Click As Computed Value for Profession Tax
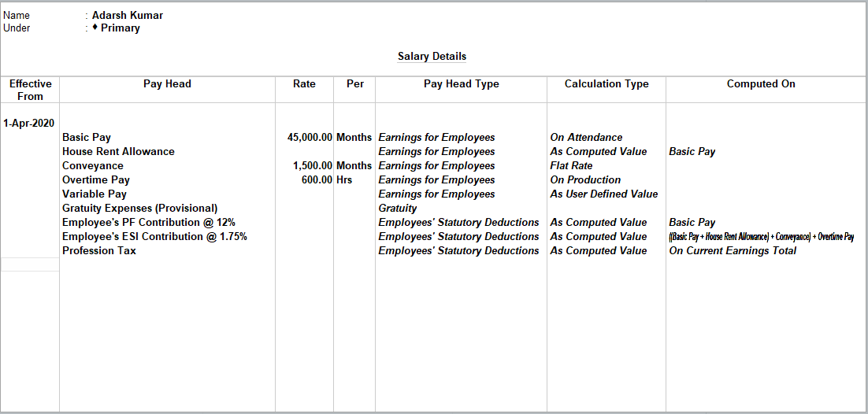 coord(599,251)
